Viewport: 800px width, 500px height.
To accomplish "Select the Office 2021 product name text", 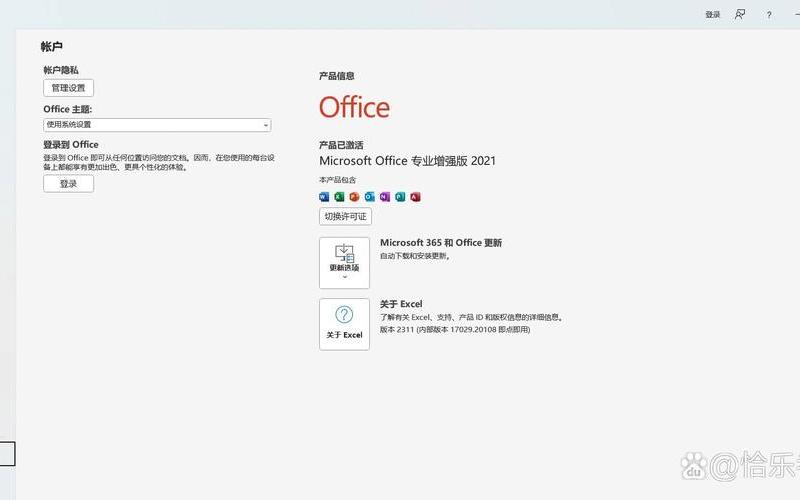I will point(407,161).
